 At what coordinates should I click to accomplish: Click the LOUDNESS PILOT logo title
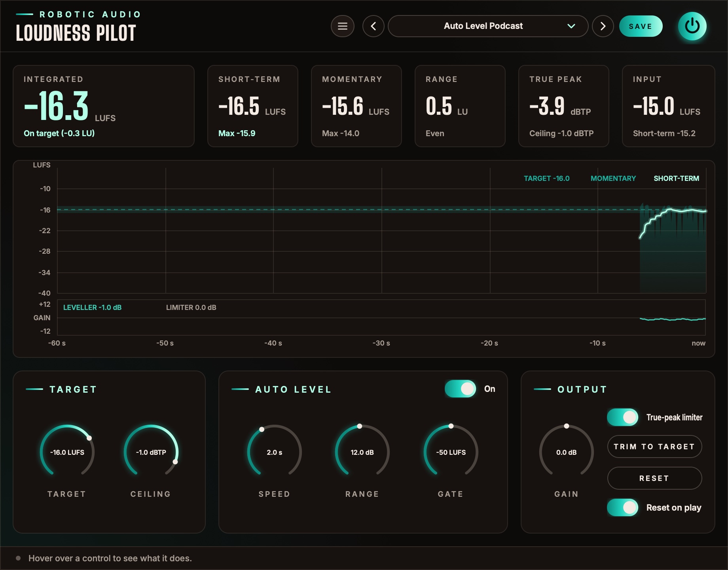76,33
